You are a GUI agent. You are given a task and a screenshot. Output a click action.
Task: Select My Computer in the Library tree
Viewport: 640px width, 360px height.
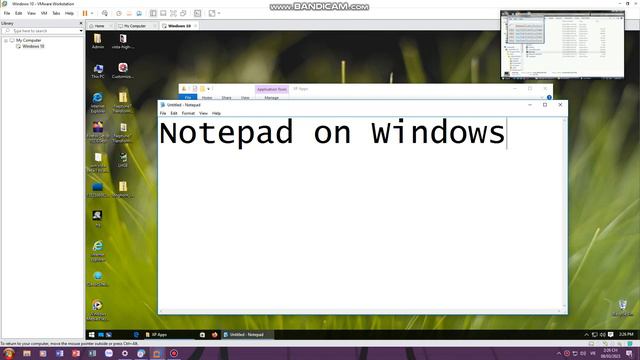29,40
